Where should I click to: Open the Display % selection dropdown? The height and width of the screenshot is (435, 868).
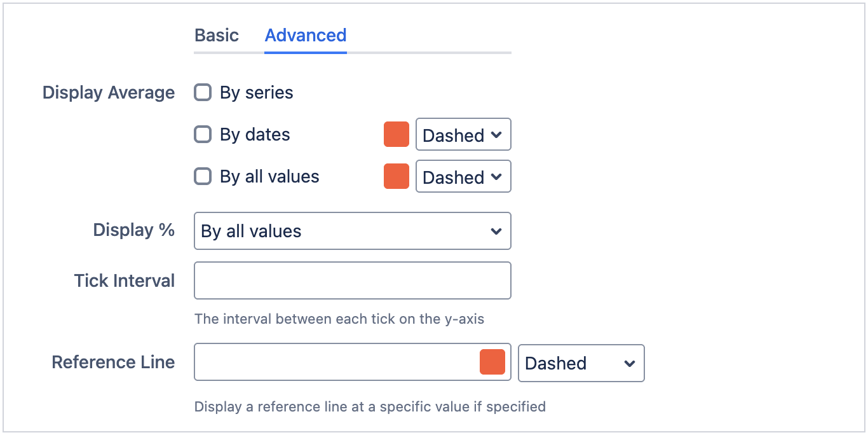tap(352, 231)
